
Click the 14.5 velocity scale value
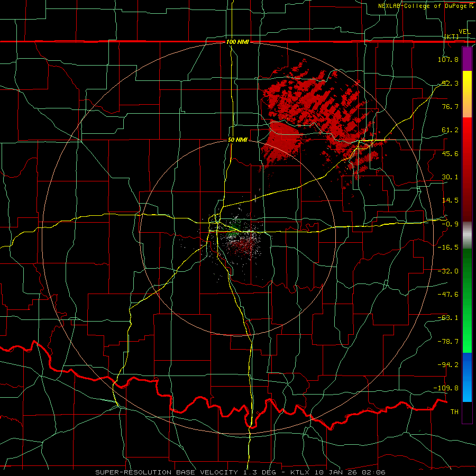point(450,200)
